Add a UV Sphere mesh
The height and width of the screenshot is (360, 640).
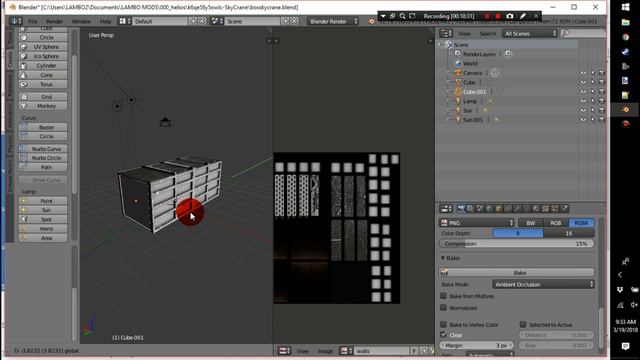pos(43,47)
